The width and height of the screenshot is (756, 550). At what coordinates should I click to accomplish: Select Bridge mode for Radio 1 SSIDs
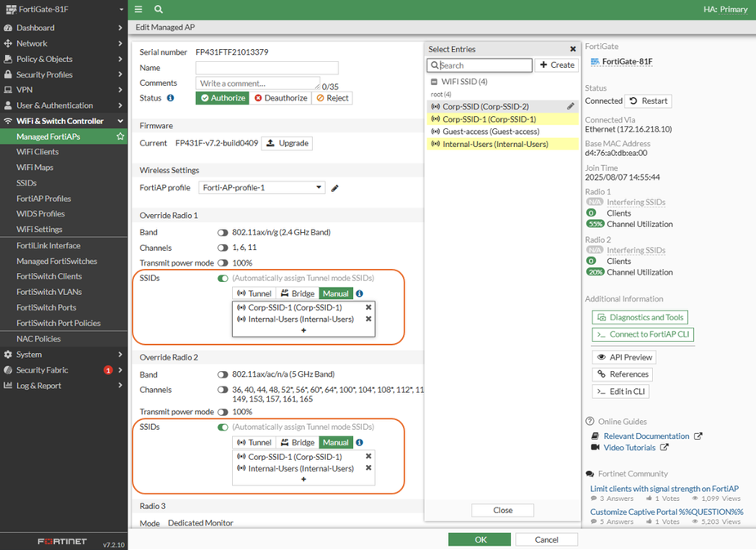(297, 293)
